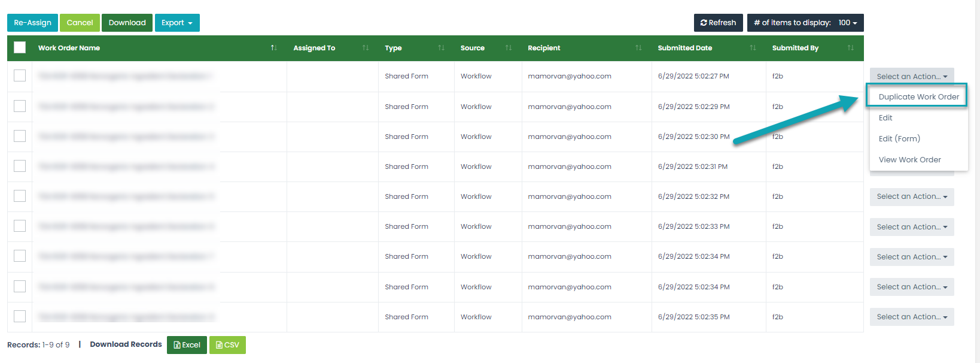Choose Duplicate Work Order from menu
The width and height of the screenshot is (980, 363).
click(918, 96)
